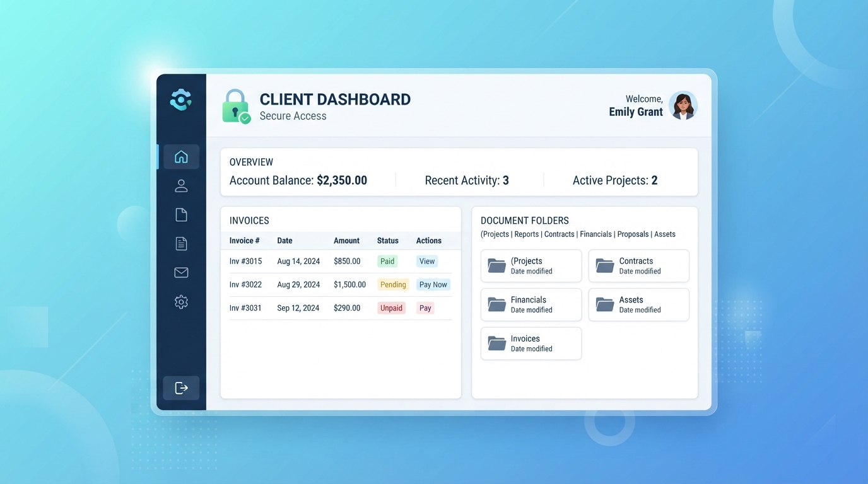Viewport: 868px width, 484px height.
Task: Click the amount $1,500.00
Action: pos(350,285)
